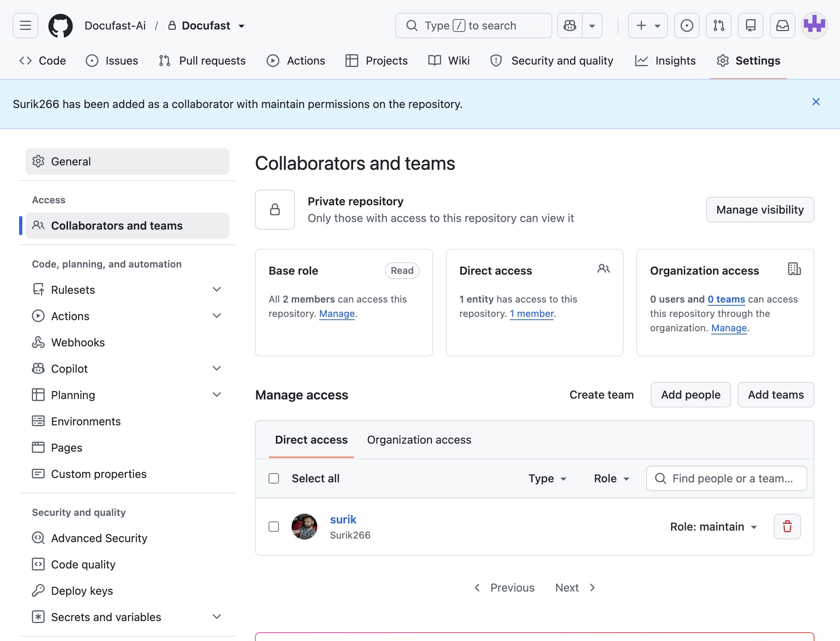The image size is (840, 641).
Task: Click the Environments sidebar icon
Action: pyautogui.click(x=38, y=421)
